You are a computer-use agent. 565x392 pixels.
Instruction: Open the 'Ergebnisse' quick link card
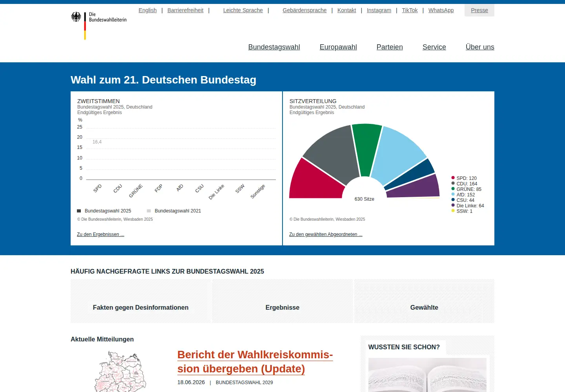tap(282, 301)
